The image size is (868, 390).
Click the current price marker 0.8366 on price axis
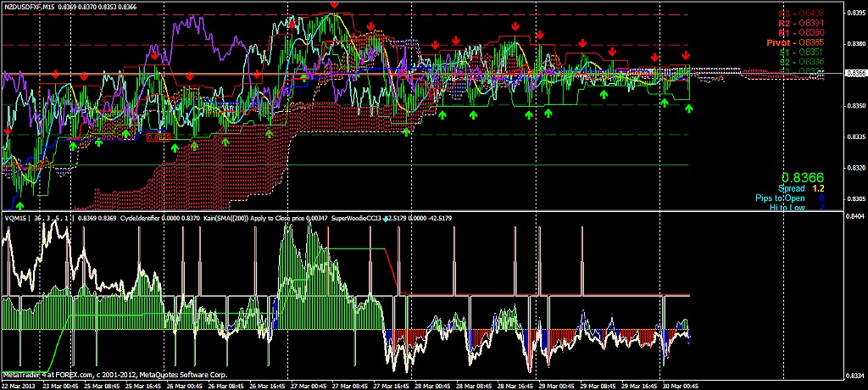[854, 74]
